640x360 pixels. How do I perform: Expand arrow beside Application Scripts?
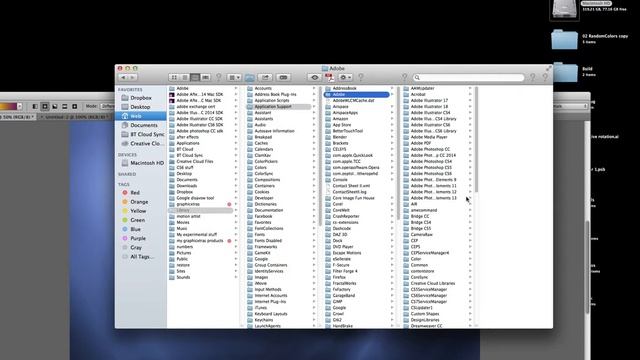314,100
